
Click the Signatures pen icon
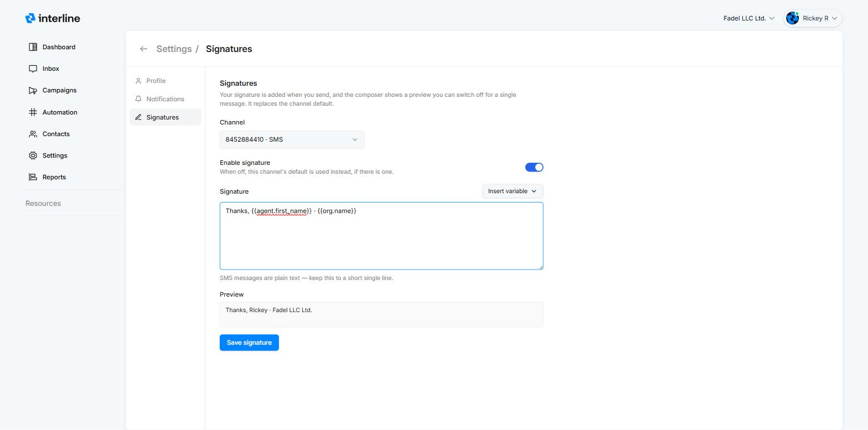point(138,117)
